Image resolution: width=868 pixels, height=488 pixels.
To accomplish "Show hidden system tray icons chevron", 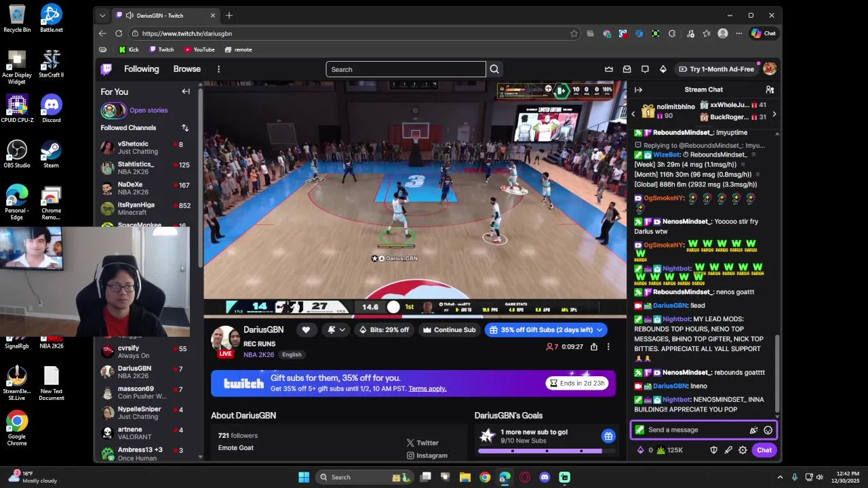I will click(x=780, y=477).
